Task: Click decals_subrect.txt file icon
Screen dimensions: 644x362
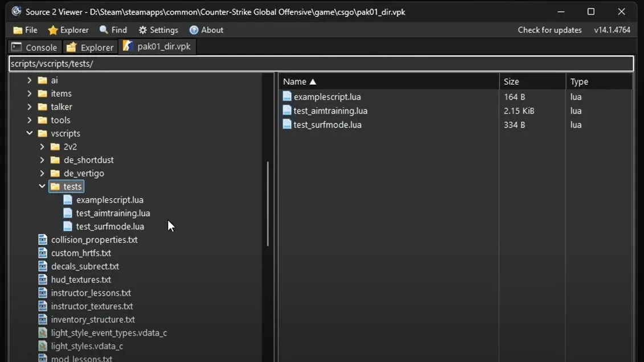Action: (43, 266)
